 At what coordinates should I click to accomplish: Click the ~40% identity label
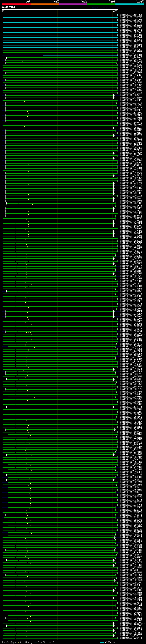(55, 2)
